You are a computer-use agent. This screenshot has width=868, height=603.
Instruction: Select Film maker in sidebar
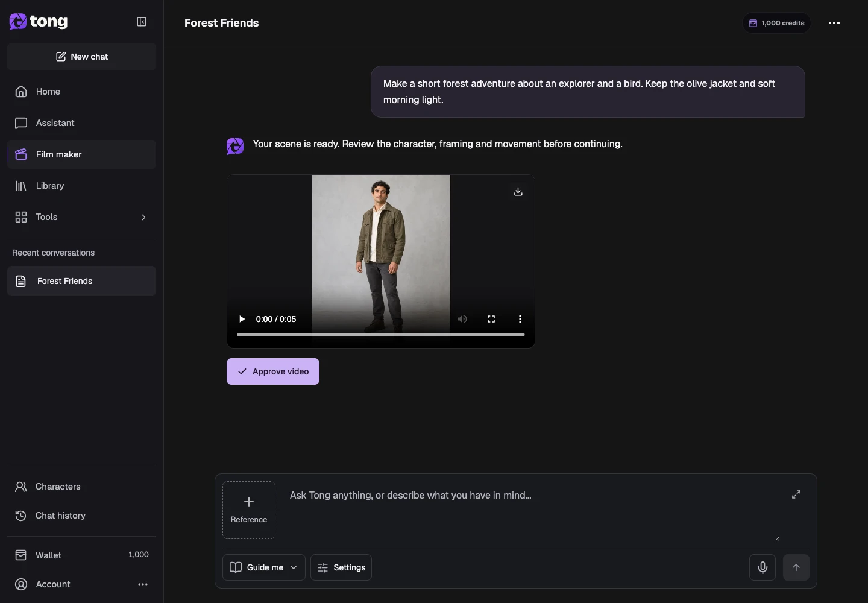coord(82,154)
